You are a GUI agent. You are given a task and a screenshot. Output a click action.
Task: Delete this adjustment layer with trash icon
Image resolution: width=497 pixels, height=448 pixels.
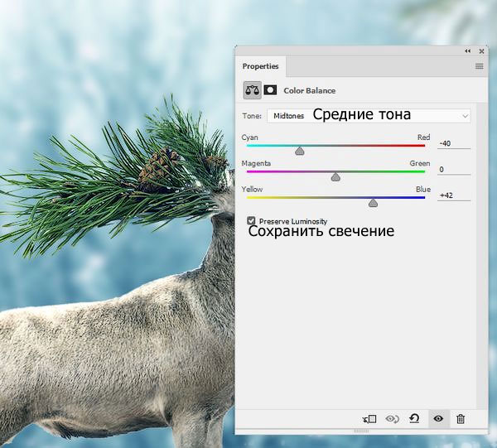461,419
